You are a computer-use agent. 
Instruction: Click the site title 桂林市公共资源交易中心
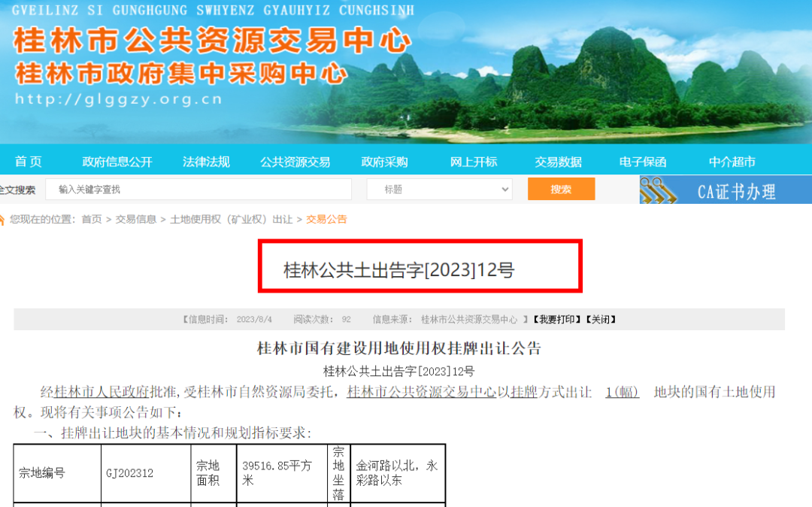(212, 41)
